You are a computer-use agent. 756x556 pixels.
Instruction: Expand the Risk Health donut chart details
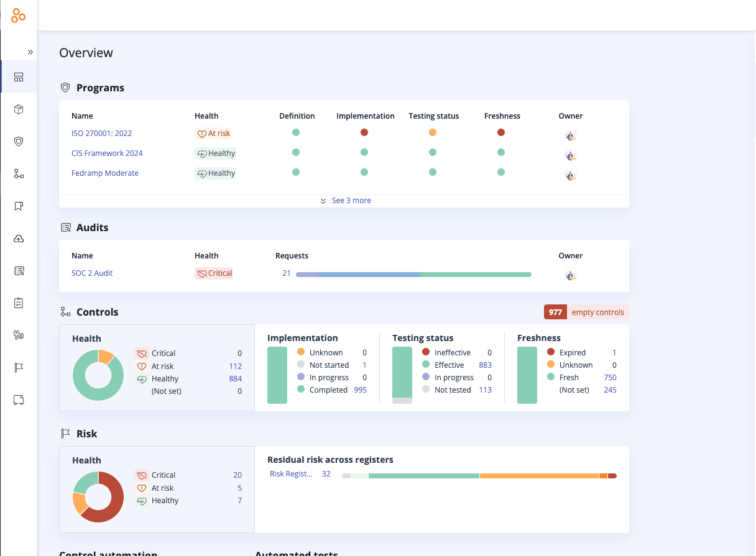98,496
